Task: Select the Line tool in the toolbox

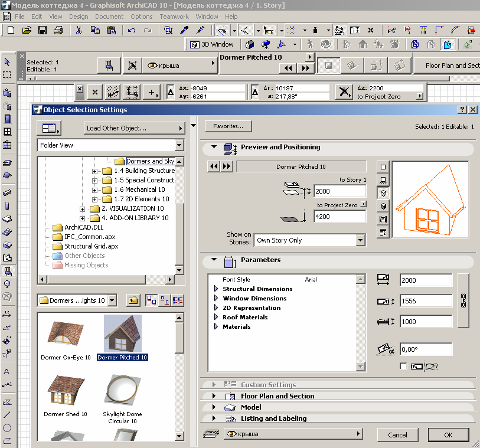Action: point(7,414)
